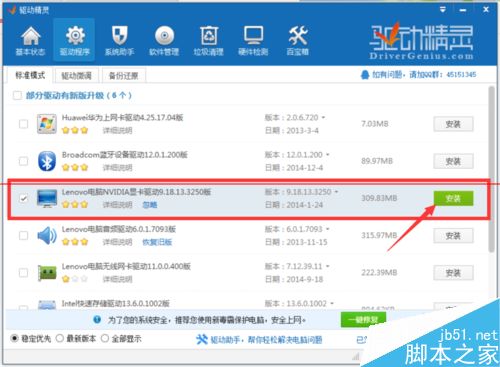Click the driver list vertical scrollbar
500x367 pixels.
(492, 169)
